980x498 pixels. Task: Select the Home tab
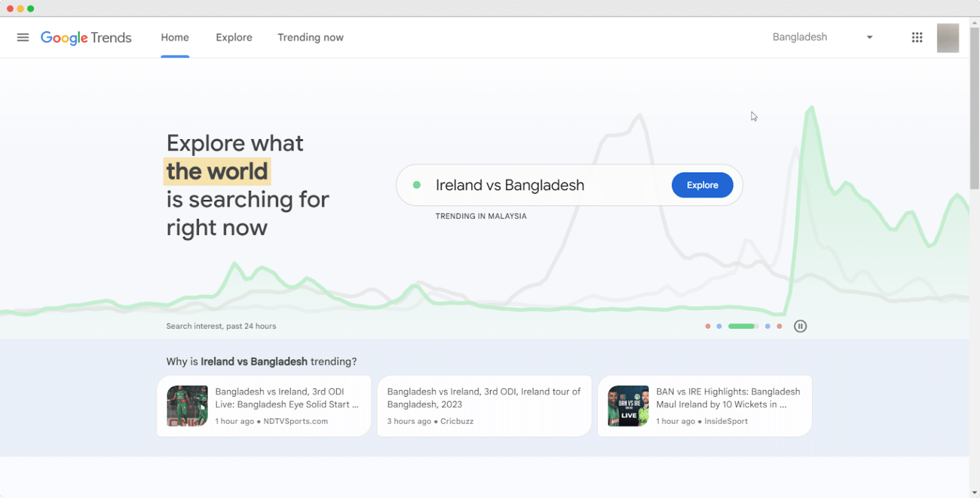[x=175, y=37]
